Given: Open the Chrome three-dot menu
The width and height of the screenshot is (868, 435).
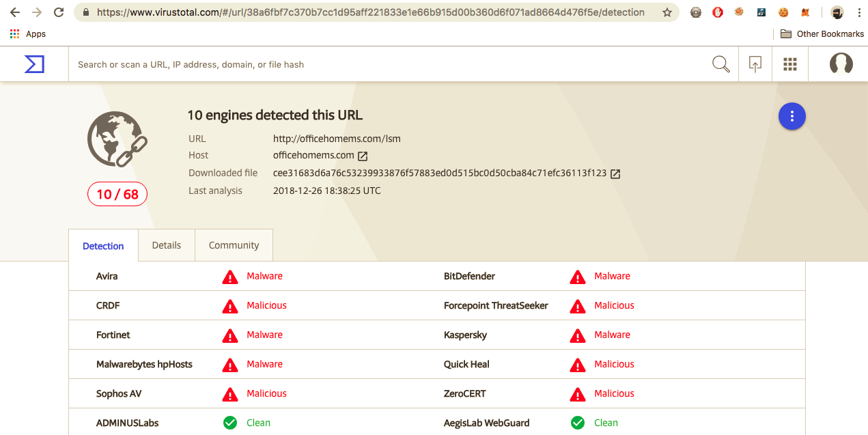Looking at the screenshot, I should tap(858, 12).
